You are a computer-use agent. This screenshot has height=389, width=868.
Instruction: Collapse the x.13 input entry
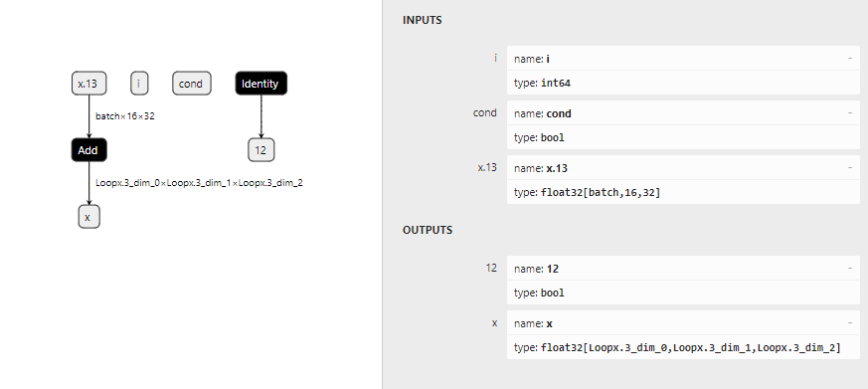tap(850, 168)
